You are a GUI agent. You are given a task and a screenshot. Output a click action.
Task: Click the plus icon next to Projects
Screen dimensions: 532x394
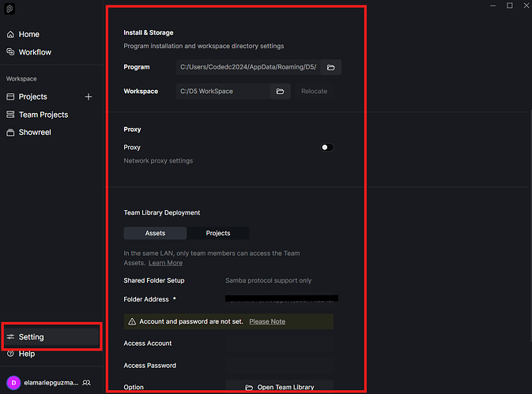tap(89, 97)
